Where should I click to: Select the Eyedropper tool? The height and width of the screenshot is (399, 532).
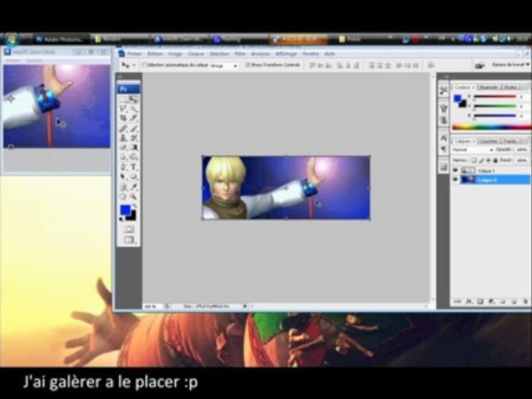click(x=134, y=187)
